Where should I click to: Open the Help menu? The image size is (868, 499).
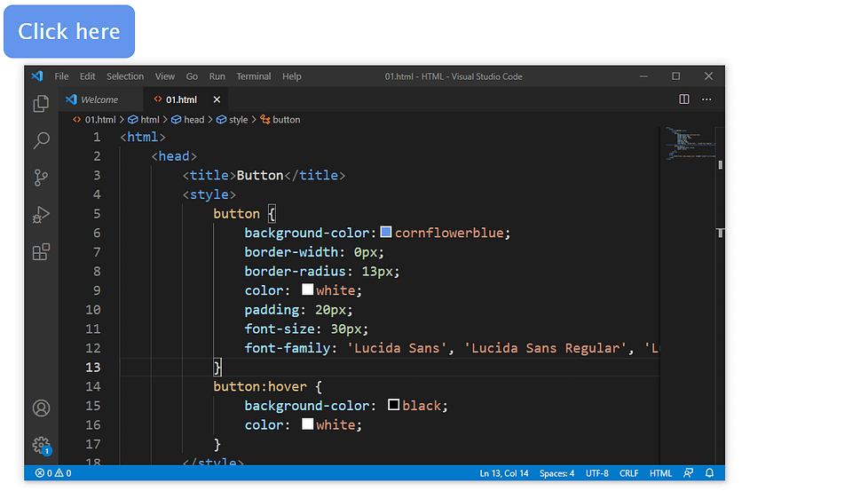(x=292, y=76)
